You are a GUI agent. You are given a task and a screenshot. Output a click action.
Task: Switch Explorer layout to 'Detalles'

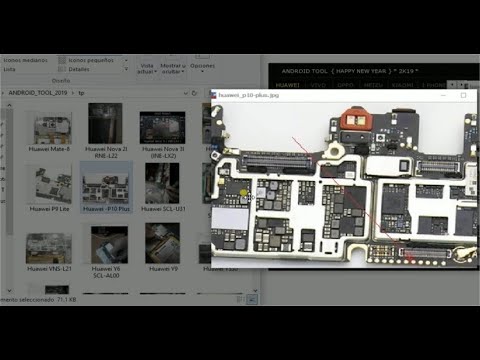click(74, 69)
